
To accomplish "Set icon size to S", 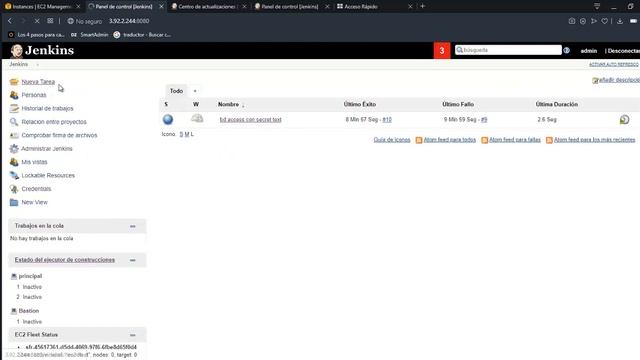I will (181, 134).
